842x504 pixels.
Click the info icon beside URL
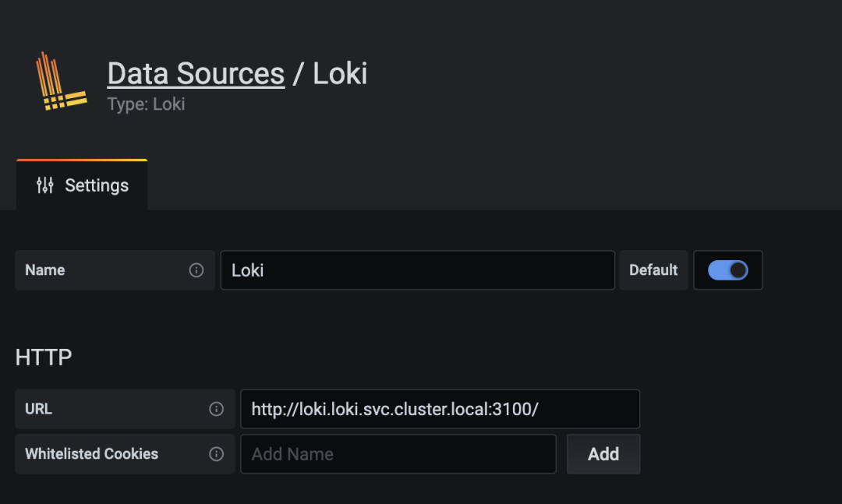click(217, 409)
